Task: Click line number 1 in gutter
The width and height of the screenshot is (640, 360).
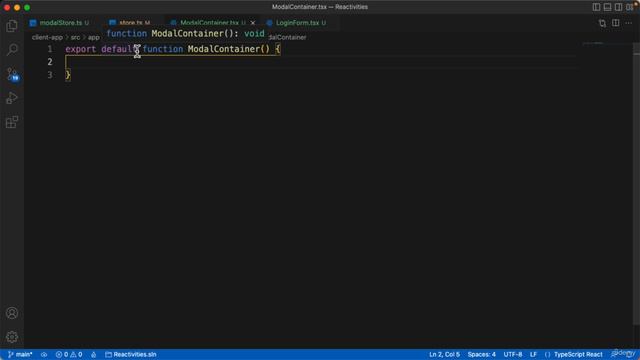Action: (50, 49)
